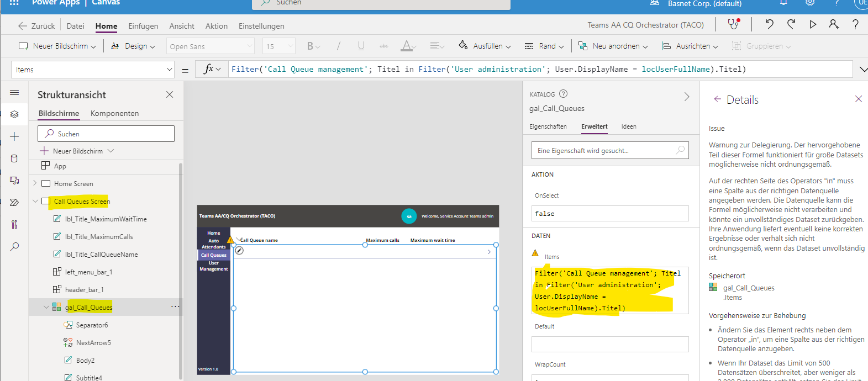Select lbl_Title_MaximumWaitTime in tree
Screen dimensions: 868x381
(106, 219)
